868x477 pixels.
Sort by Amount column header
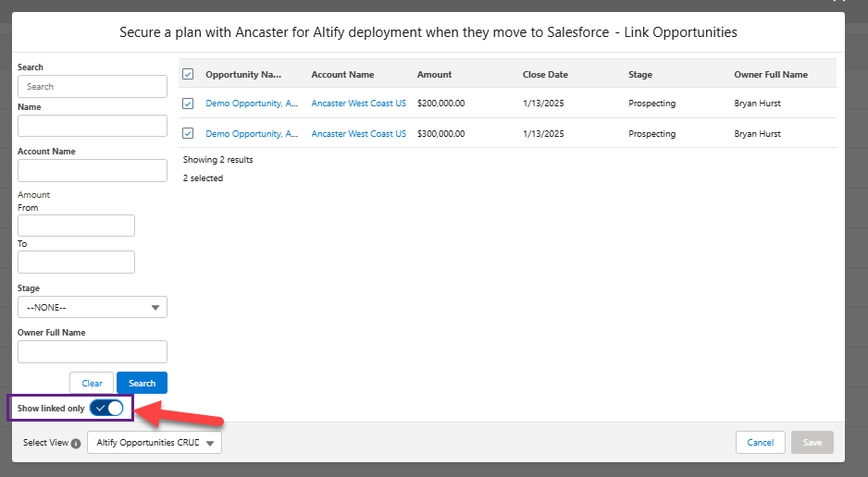[435, 75]
